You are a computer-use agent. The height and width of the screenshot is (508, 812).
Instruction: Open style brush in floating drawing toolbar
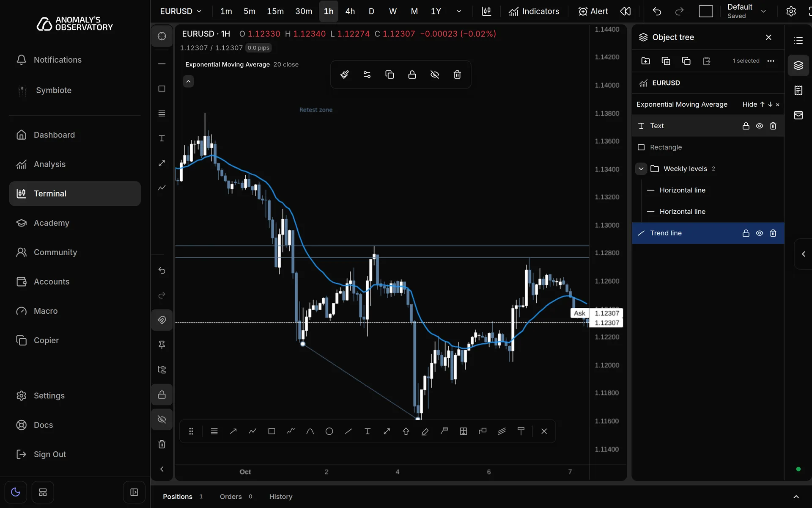click(344, 75)
